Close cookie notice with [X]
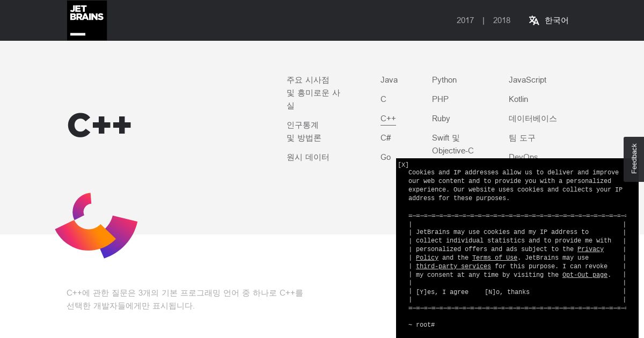644x338 pixels. (x=403, y=165)
